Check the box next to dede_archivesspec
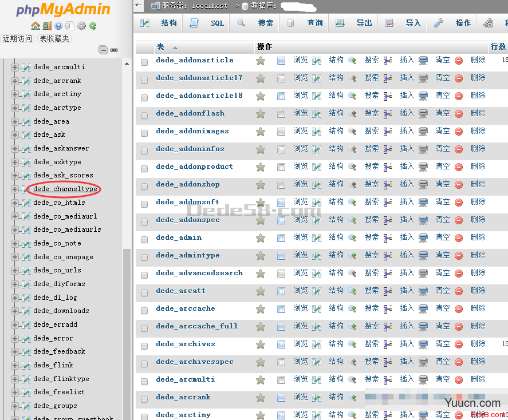The image size is (508, 420). click(x=144, y=364)
